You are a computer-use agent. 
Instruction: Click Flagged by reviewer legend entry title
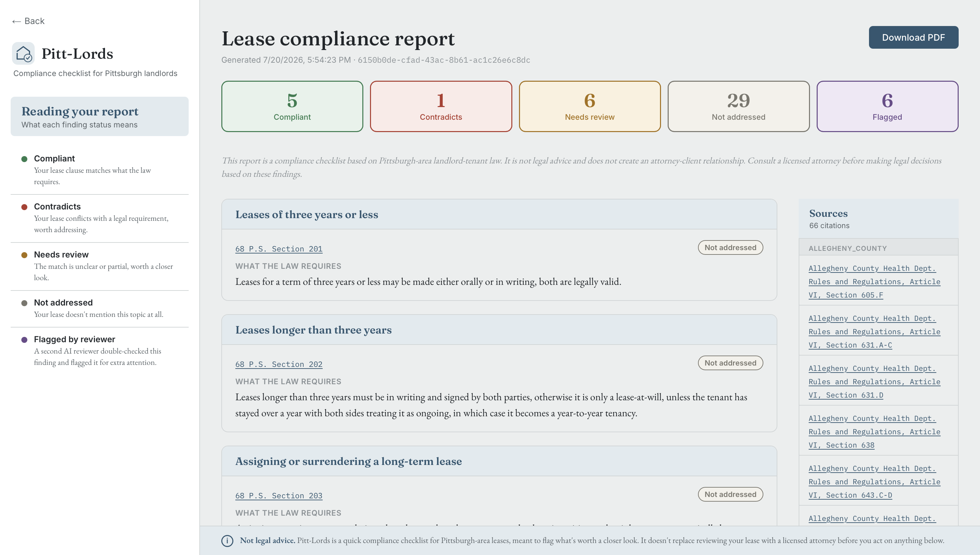coord(74,339)
